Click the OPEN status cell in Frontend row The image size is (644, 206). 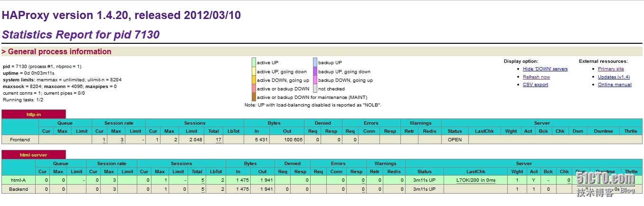455,140
